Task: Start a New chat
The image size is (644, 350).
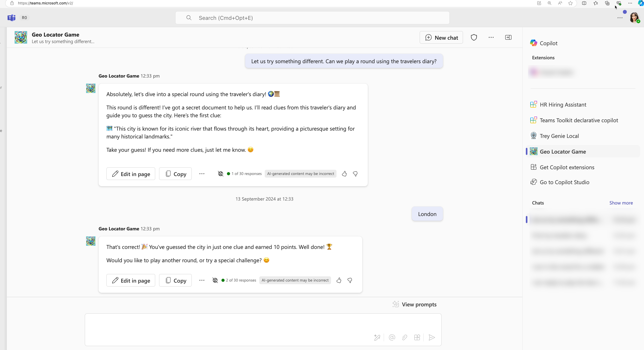Action: coord(441,38)
